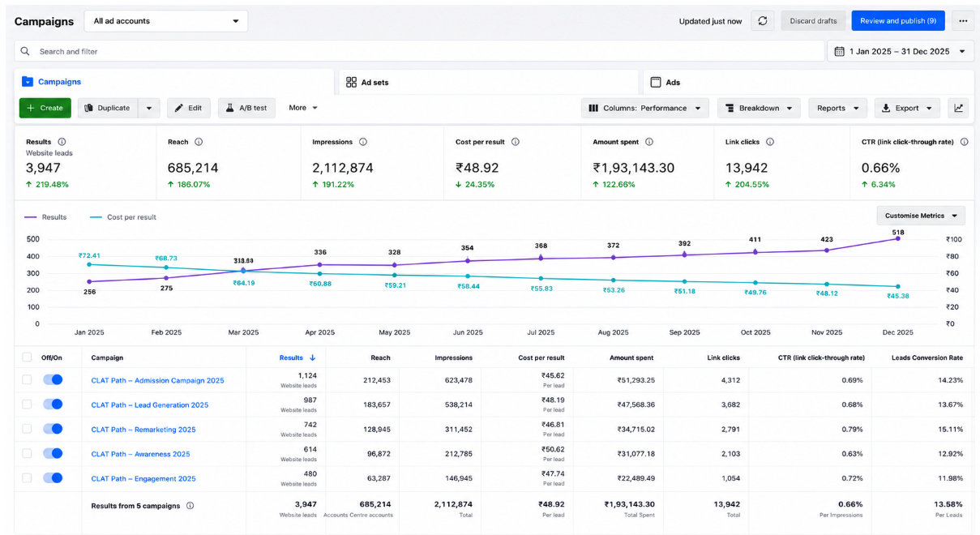Image resolution: width=980 pixels, height=535 pixels.
Task: Click the Leads Conversion Rate column header
Action: point(927,357)
